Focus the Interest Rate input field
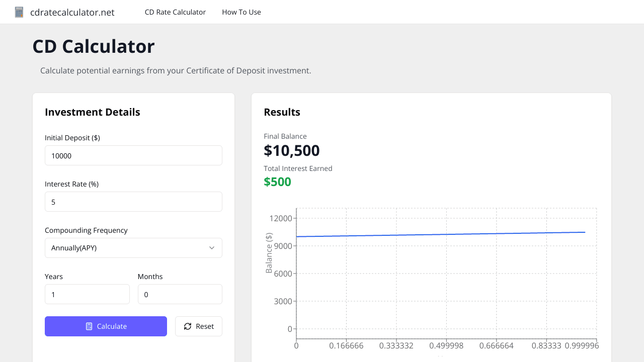Image resolution: width=644 pixels, height=362 pixels. coord(133,202)
